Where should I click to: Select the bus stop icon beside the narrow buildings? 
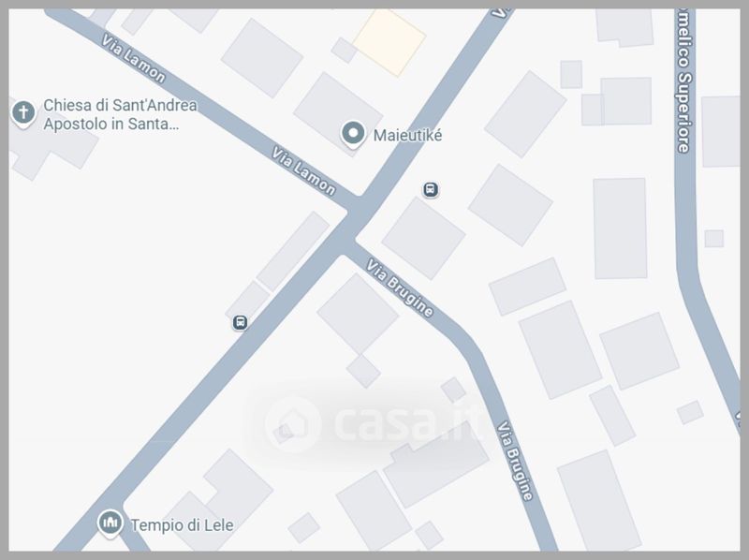[x=240, y=322]
